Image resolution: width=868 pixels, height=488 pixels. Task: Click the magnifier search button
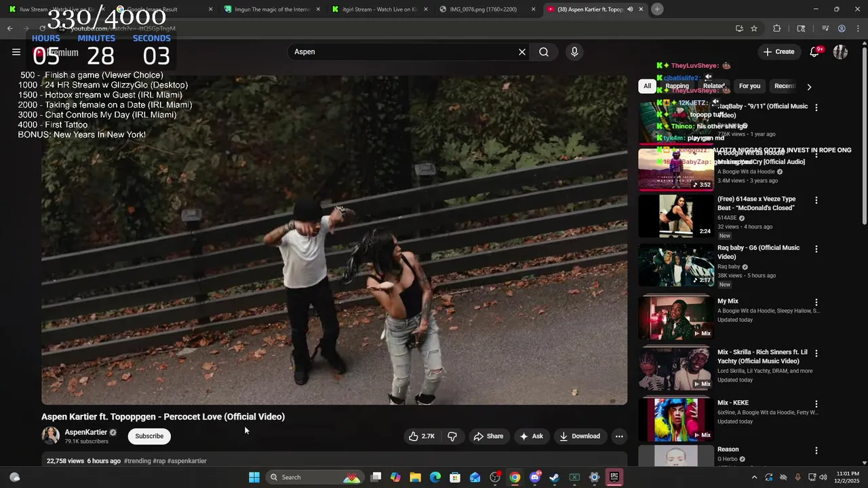click(544, 52)
